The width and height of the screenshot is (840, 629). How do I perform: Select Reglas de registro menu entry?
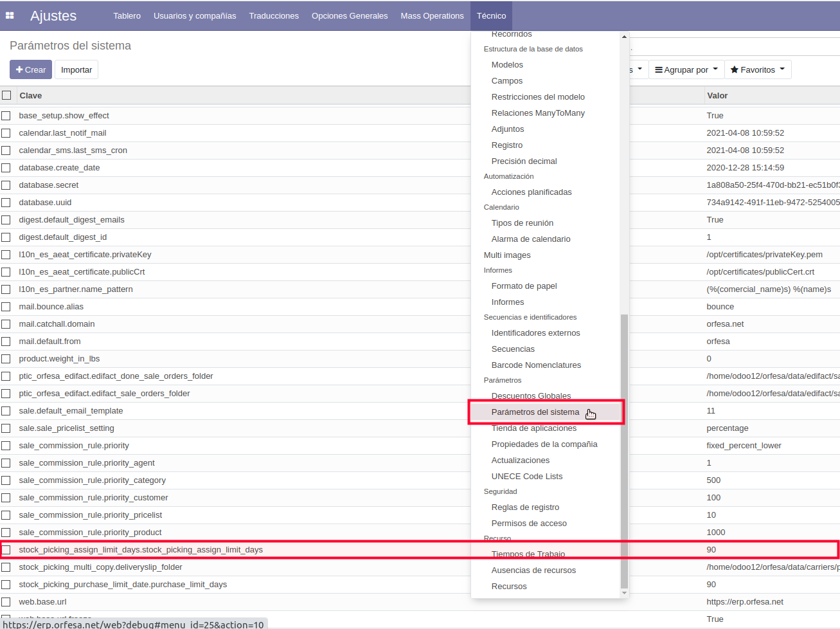[x=525, y=507]
